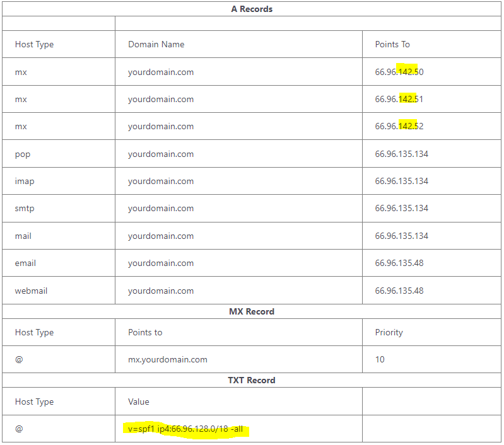Click the MX Record section header
The width and height of the screenshot is (504, 445).
pyautogui.click(x=252, y=311)
